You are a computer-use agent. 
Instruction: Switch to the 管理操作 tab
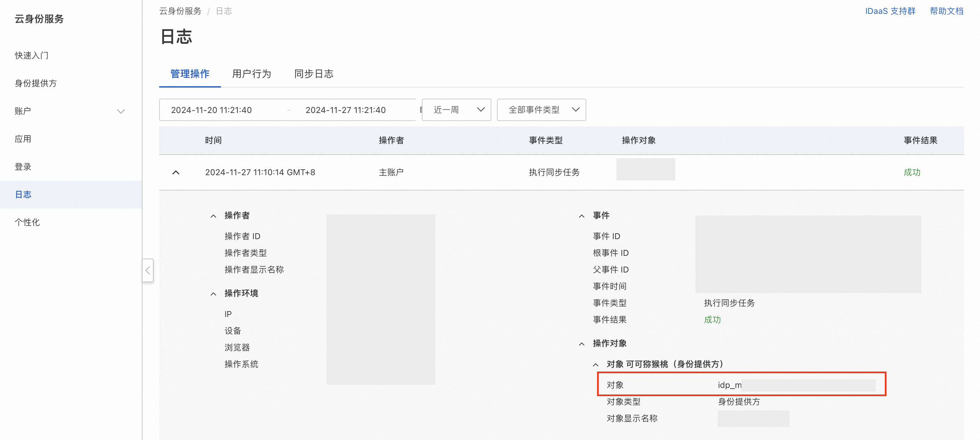click(190, 74)
